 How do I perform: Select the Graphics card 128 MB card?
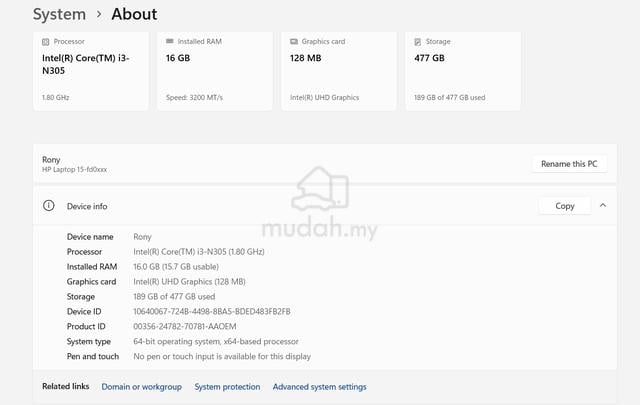coord(339,71)
